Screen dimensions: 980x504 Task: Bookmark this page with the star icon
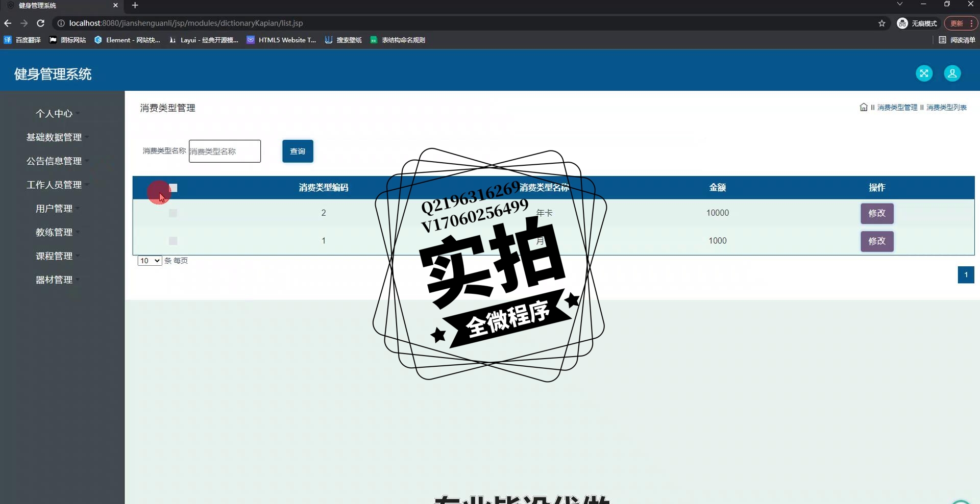pos(881,23)
